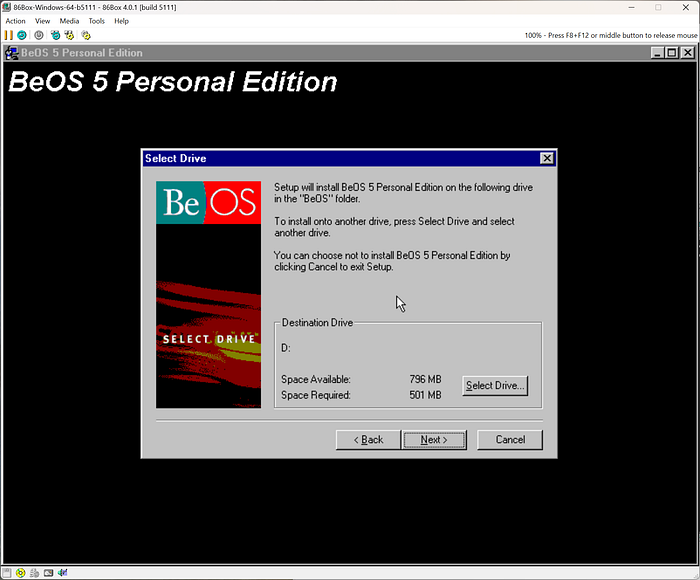Click the Select Drive... button

(495, 386)
